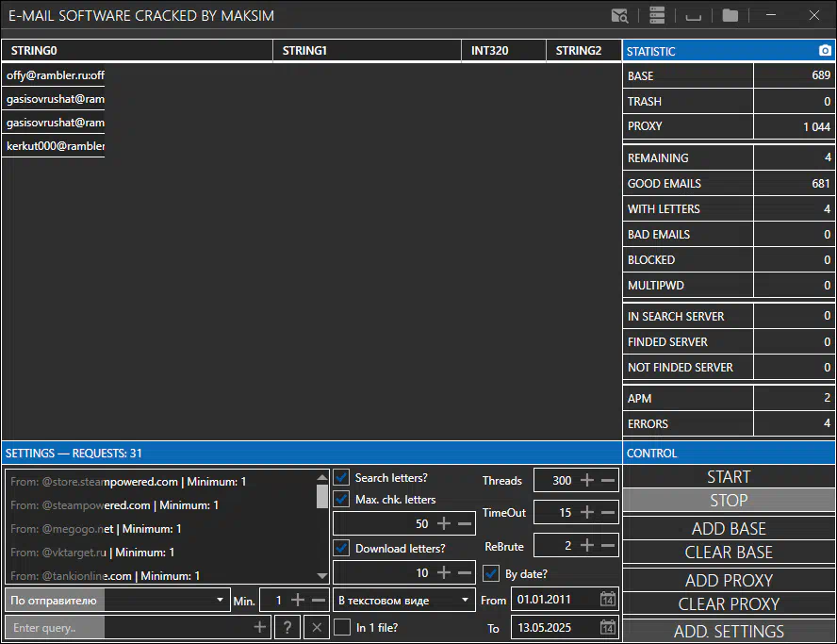Open the To date calendar icon
837x644 pixels.
pos(607,627)
